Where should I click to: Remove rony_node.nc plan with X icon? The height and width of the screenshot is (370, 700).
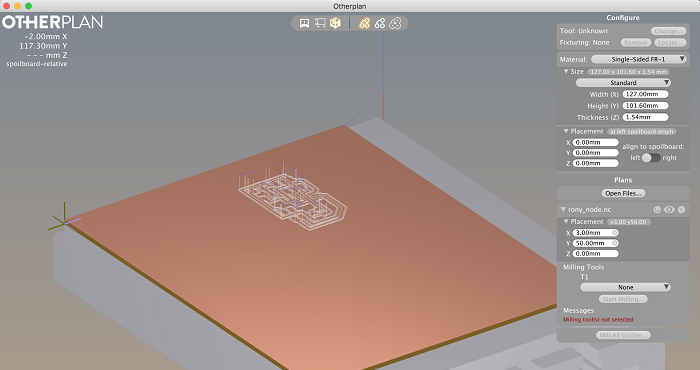tap(681, 209)
